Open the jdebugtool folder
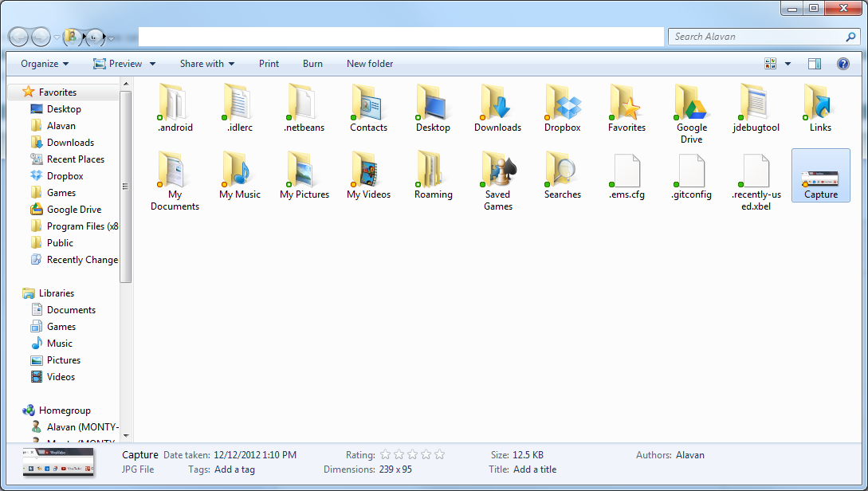This screenshot has height=491, width=868. coord(756,108)
